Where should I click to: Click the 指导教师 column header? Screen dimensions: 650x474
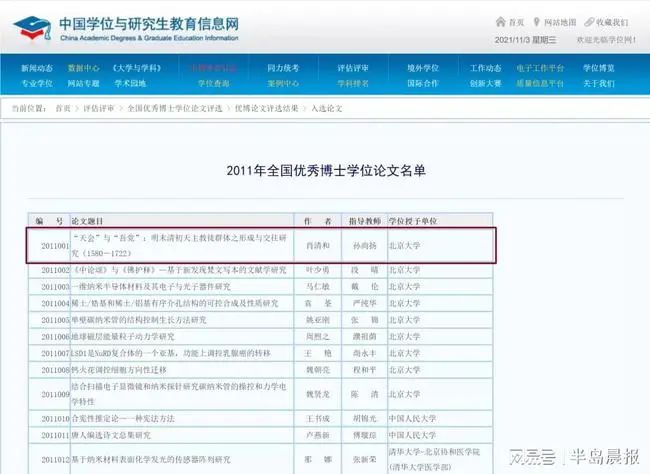coord(365,221)
